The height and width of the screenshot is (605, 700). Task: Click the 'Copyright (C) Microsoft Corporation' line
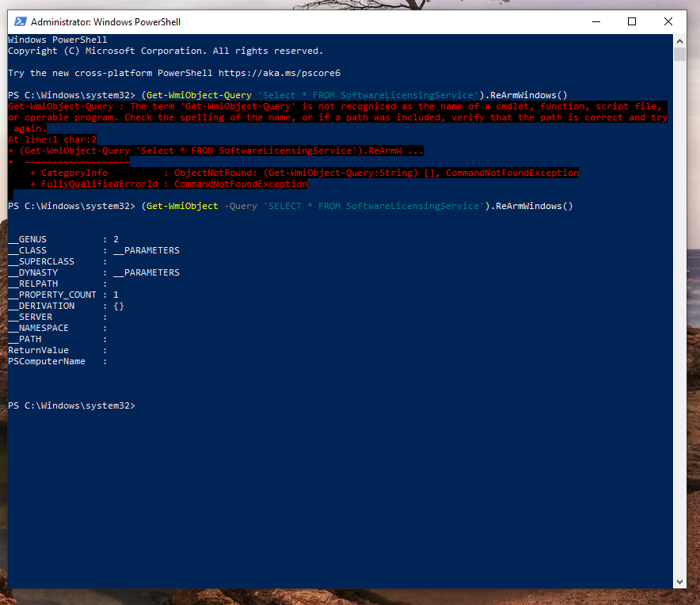click(165, 51)
